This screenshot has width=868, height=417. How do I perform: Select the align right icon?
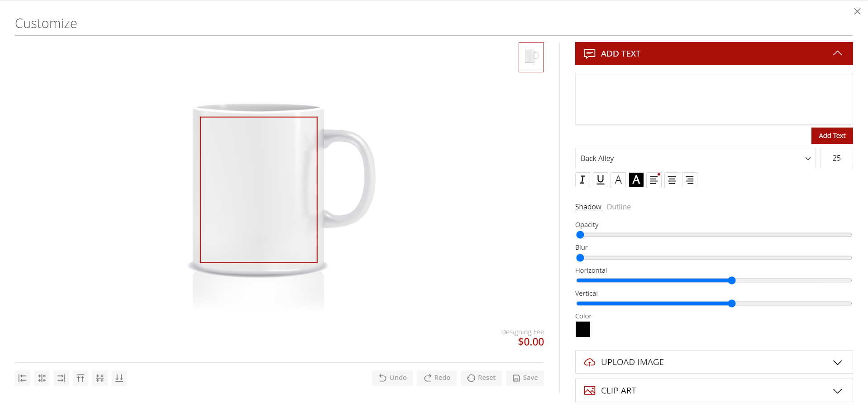click(x=61, y=378)
